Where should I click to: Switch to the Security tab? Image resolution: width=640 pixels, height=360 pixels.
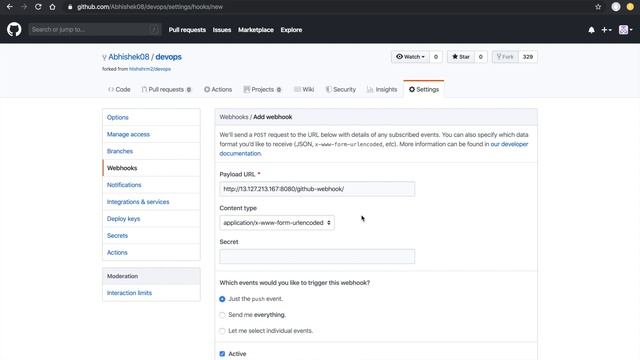tap(341, 89)
